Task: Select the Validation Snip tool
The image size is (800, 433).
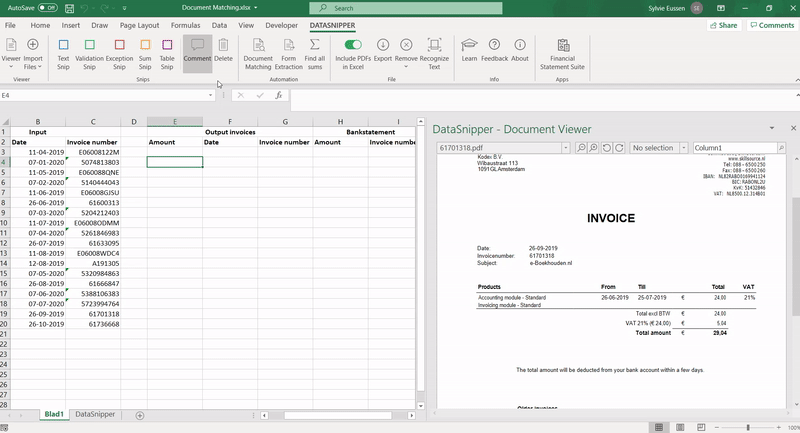Action: click(x=89, y=54)
